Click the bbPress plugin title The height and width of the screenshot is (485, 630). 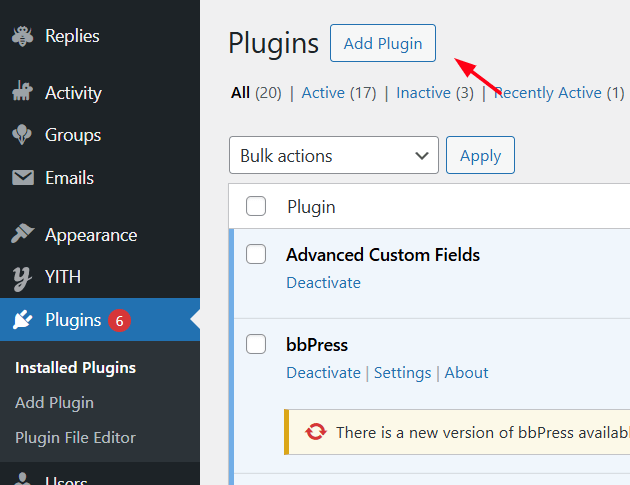[317, 345]
